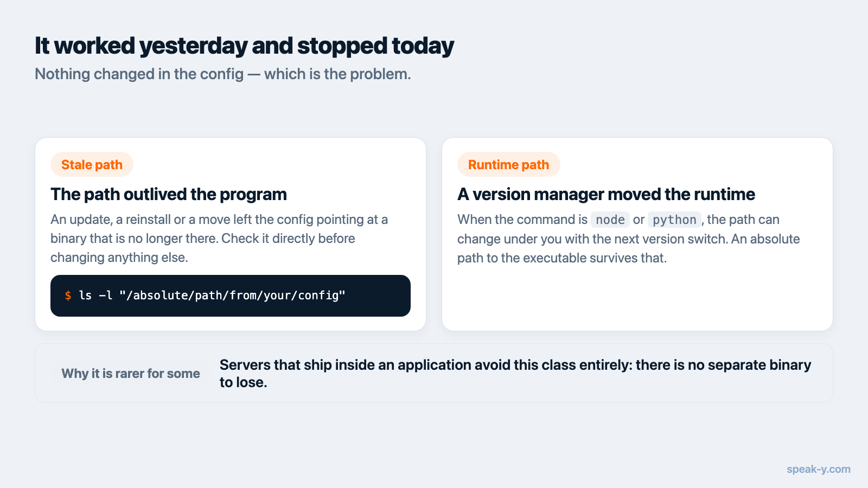Click the 'Stale path' orange badge
The width and height of the screenshot is (868, 488).
tap(92, 164)
